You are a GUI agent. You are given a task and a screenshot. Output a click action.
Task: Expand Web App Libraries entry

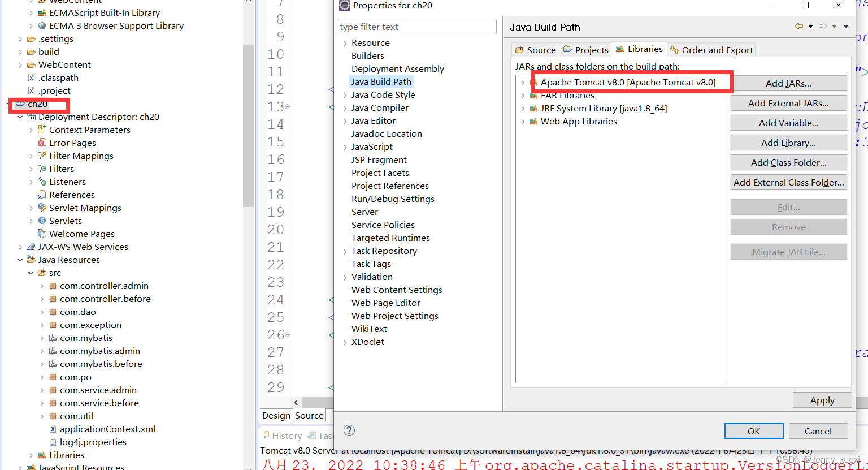523,122
